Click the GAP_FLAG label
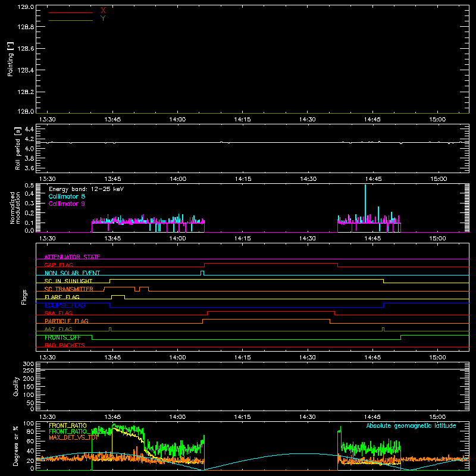This screenshot has width=476, height=476. click(x=58, y=265)
